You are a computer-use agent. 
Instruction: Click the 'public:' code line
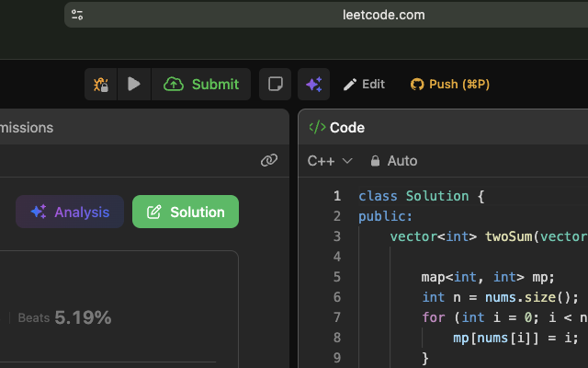pyautogui.click(x=386, y=216)
